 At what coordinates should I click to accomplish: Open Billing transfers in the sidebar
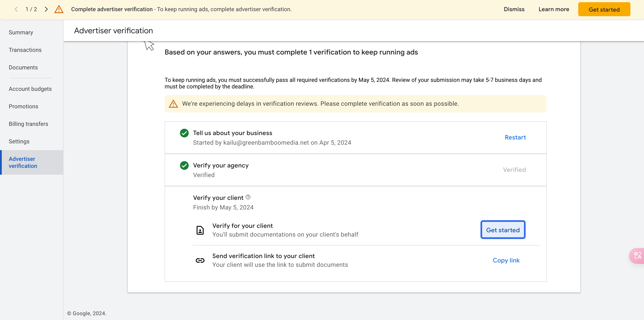28,124
